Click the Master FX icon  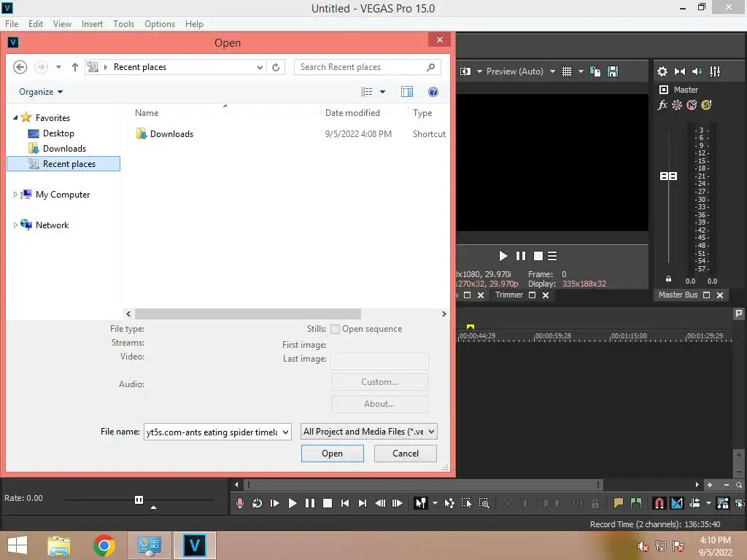pyautogui.click(x=662, y=105)
